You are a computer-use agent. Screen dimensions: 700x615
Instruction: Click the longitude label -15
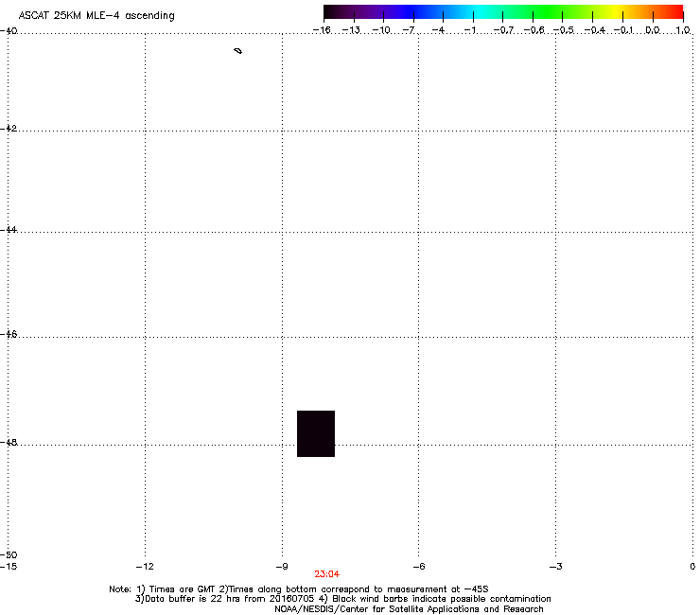click(9, 567)
